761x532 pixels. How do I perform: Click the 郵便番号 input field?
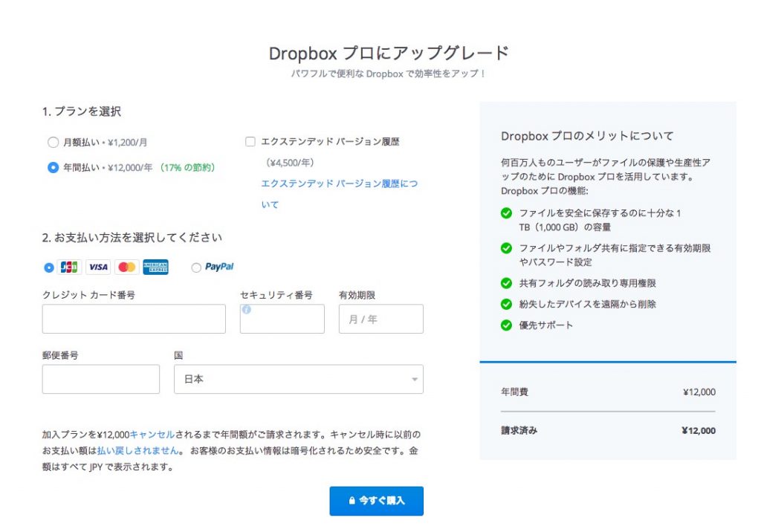point(101,379)
